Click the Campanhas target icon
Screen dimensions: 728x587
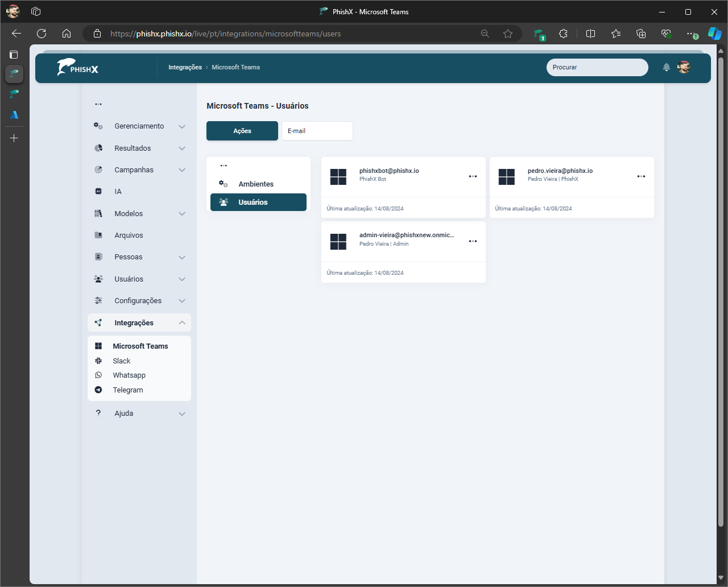point(98,170)
